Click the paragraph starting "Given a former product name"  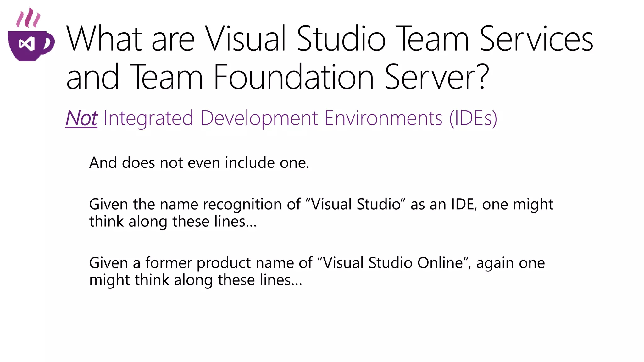[x=317, y=263]
